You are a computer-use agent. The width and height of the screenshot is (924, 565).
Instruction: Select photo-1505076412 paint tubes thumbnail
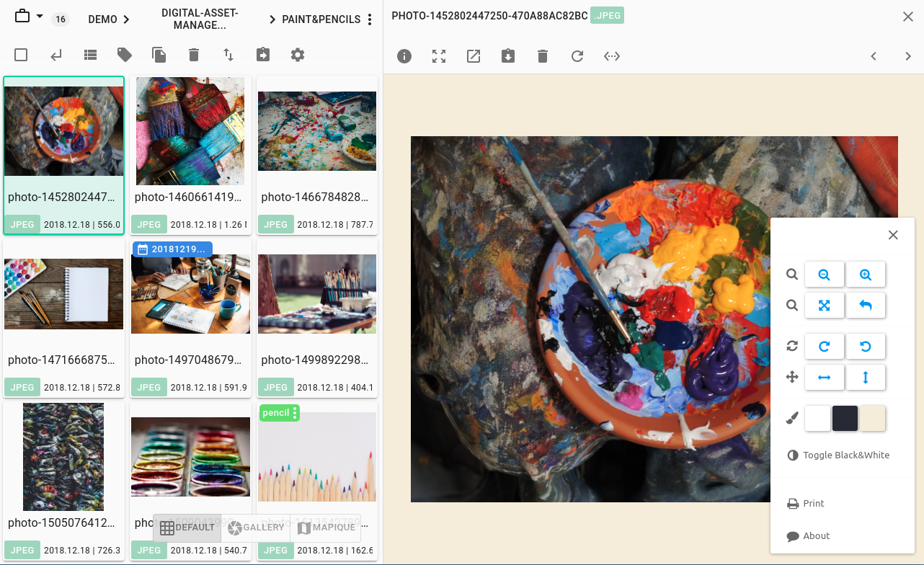63,457
